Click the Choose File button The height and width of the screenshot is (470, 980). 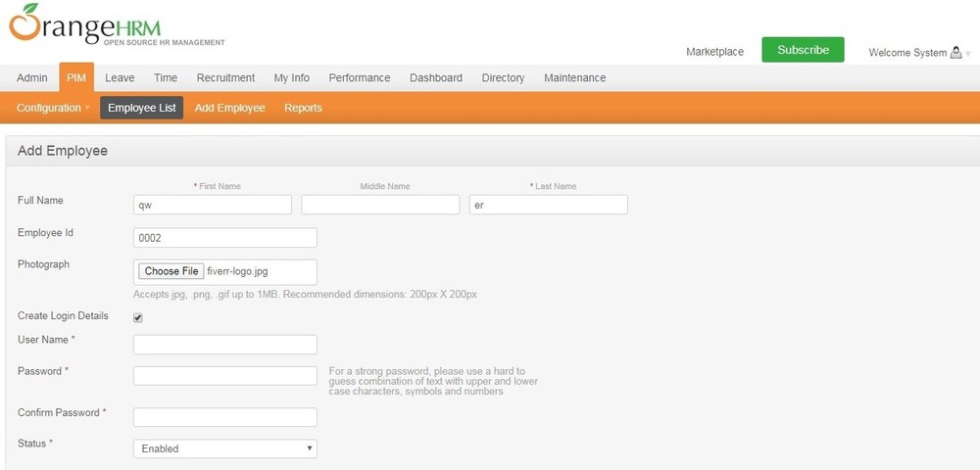click(x=171, y=271)
